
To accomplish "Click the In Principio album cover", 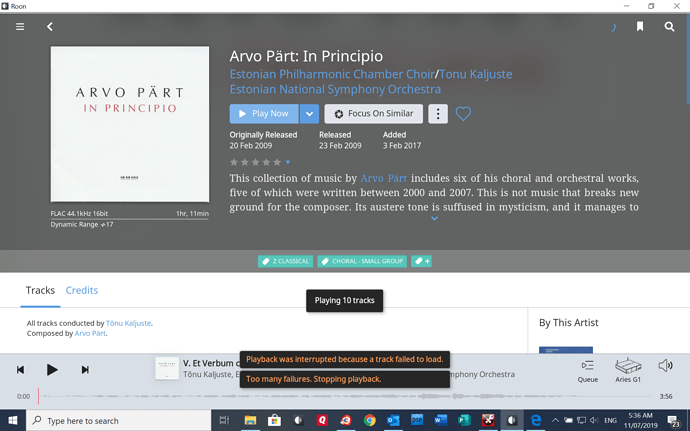I will [x=130, y=124].
